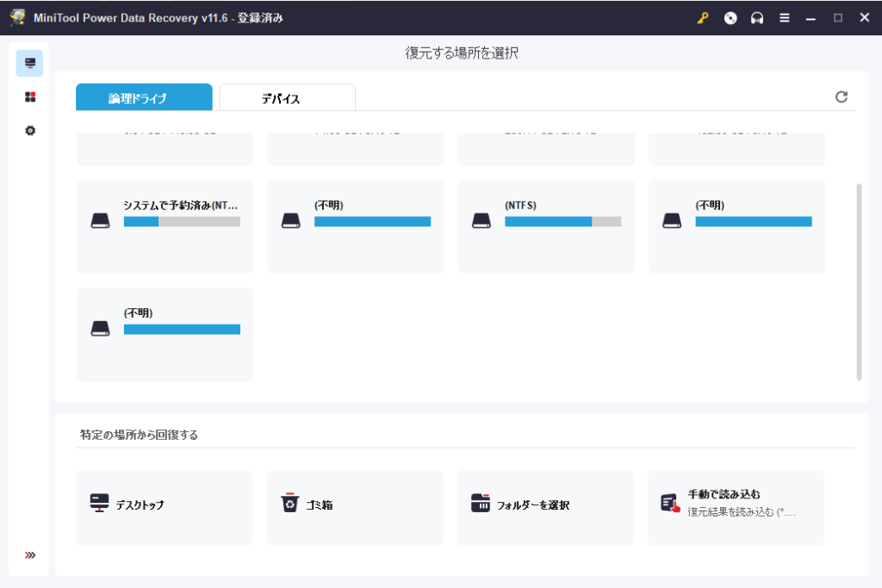
Task: Click the key registration icon
Action: [x=703, y=18]
